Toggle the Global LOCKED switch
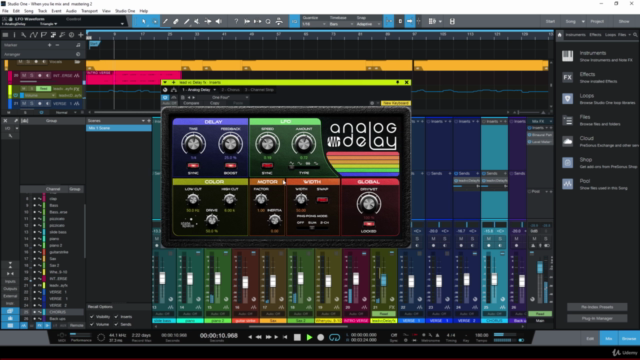This screenshot has width=640, height=360. click(x=368, y=224)
